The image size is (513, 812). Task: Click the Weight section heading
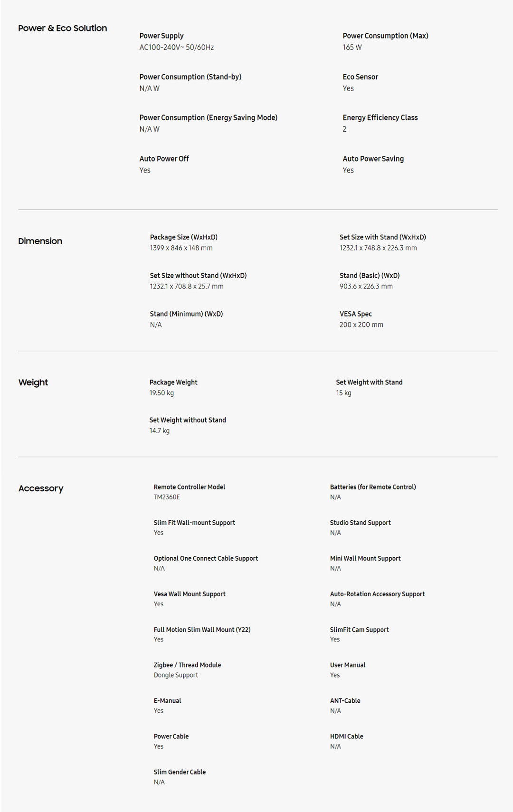click(x=33, y=382)
